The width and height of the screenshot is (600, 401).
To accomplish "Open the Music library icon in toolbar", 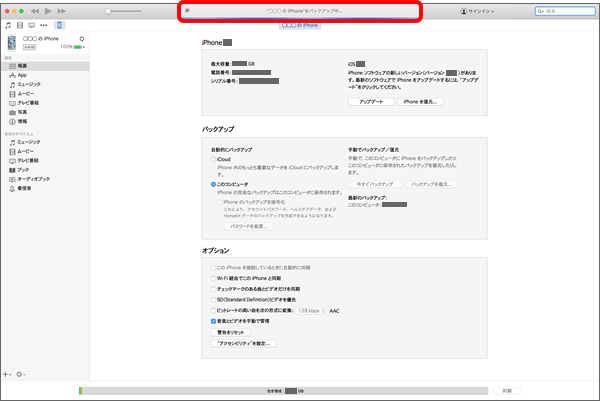I will (8, 25).
